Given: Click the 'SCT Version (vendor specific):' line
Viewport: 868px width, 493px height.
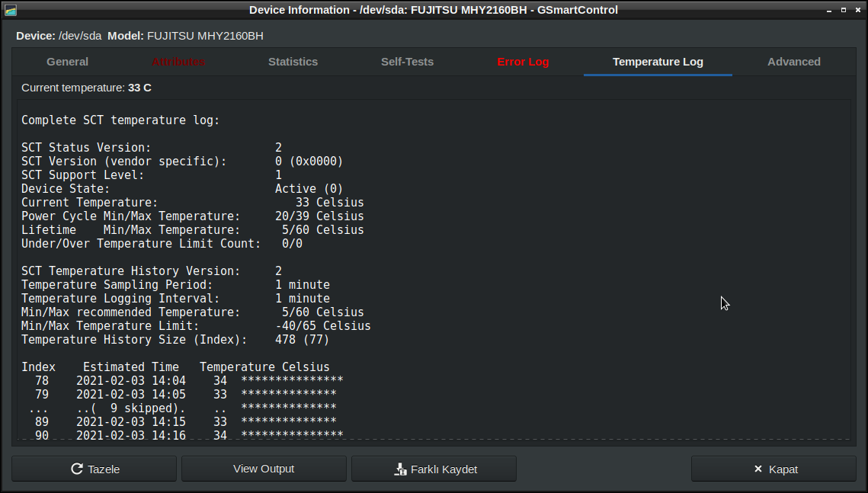Looking at the screenshot, I should tap(182, 162).
